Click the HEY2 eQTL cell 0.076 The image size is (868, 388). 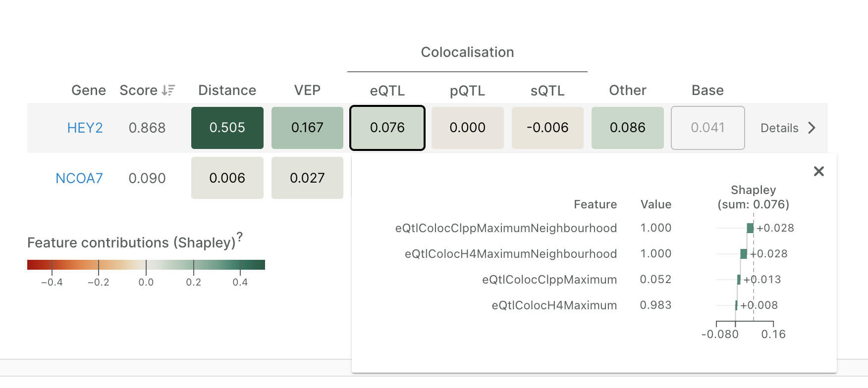pyautogui.click(x=387, y=128)
